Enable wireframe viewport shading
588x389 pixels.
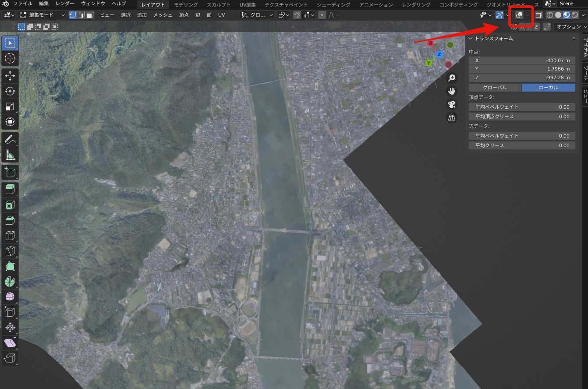coord(549,15)
